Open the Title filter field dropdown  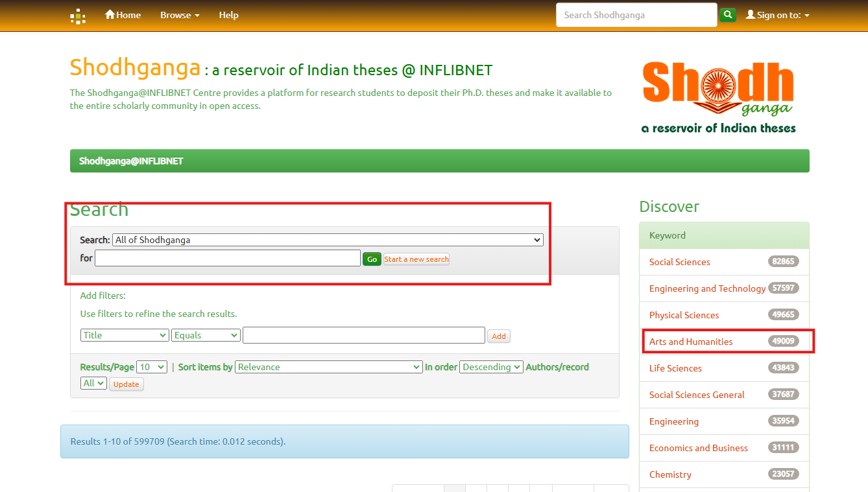coord(125,335)
